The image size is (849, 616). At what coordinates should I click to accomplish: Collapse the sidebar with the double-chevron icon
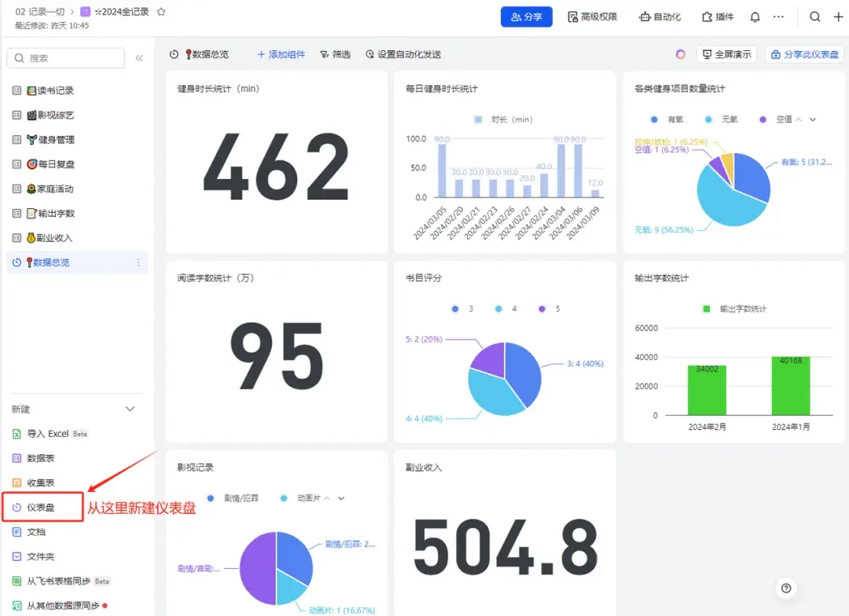(139, 58)
